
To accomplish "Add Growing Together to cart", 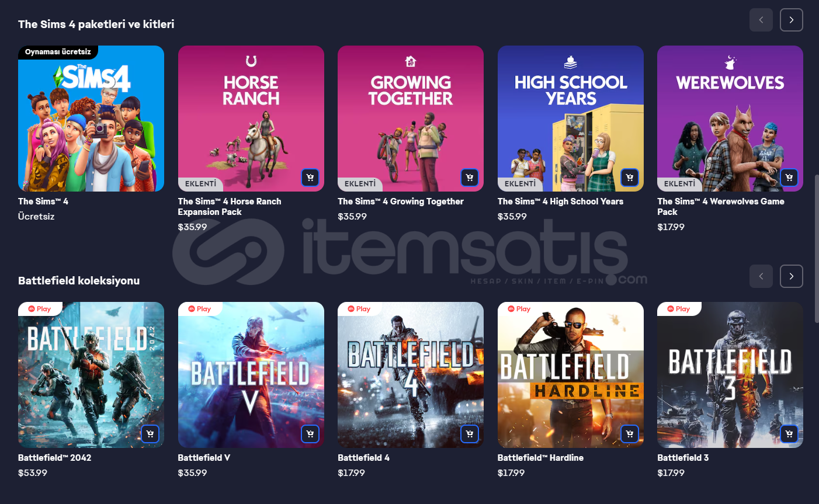I will (470, 178).
